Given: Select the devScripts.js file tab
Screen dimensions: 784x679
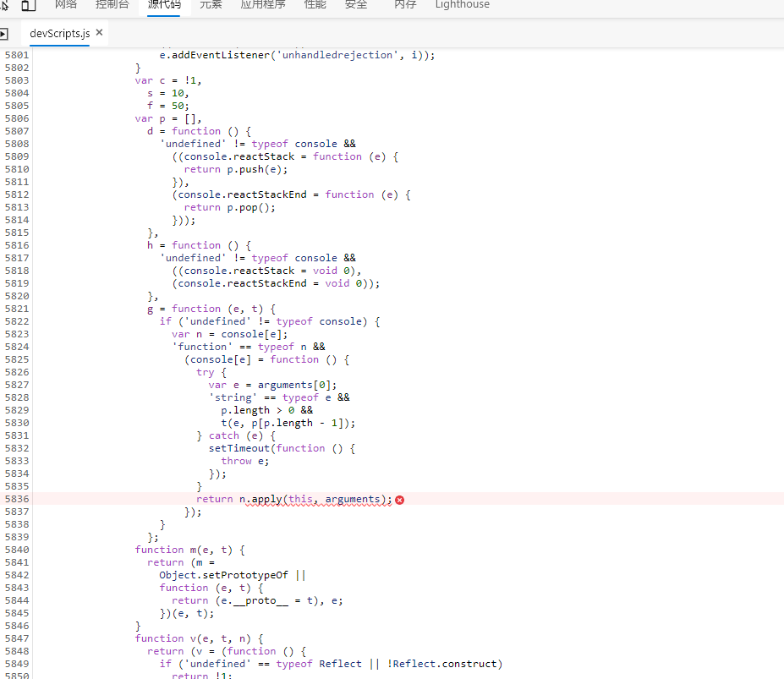Looking at the screenshot, I should pyautogui.click(x=59, y=34).
